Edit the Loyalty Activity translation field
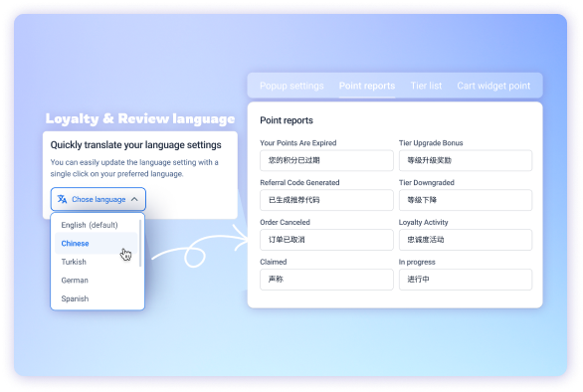This screenshot has width=583, height=392. 466,240
